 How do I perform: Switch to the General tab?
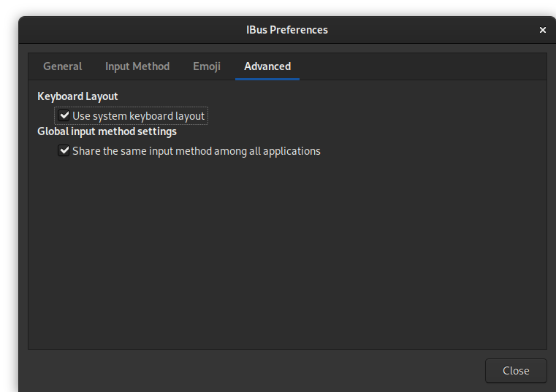pyautogui.click(x=62, y=66)
